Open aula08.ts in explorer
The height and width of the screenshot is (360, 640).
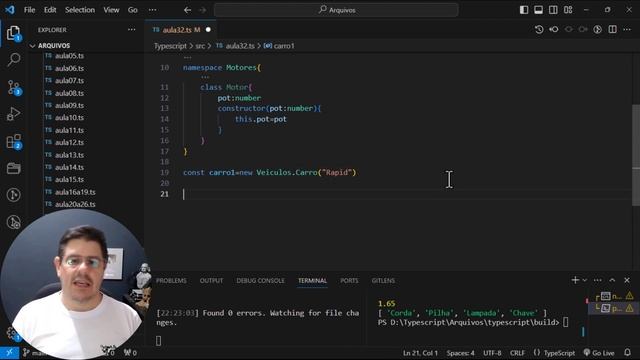coord(69,93)
